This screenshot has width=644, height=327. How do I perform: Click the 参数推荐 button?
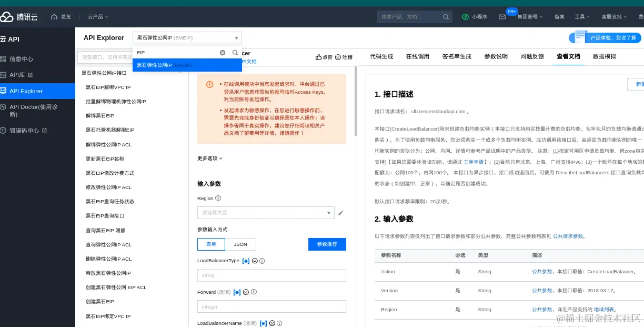coord(327,244)
